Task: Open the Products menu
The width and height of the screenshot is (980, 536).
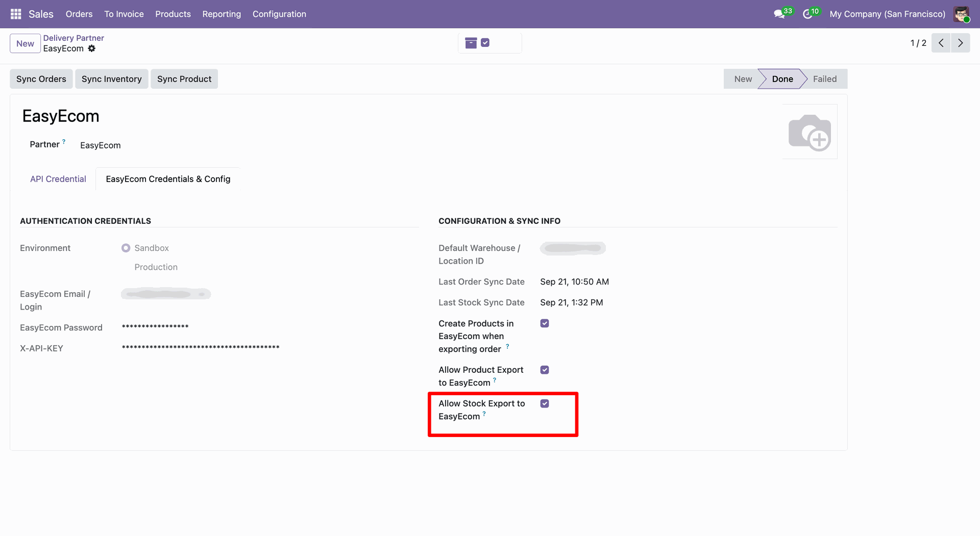Action: click(173, 14)
